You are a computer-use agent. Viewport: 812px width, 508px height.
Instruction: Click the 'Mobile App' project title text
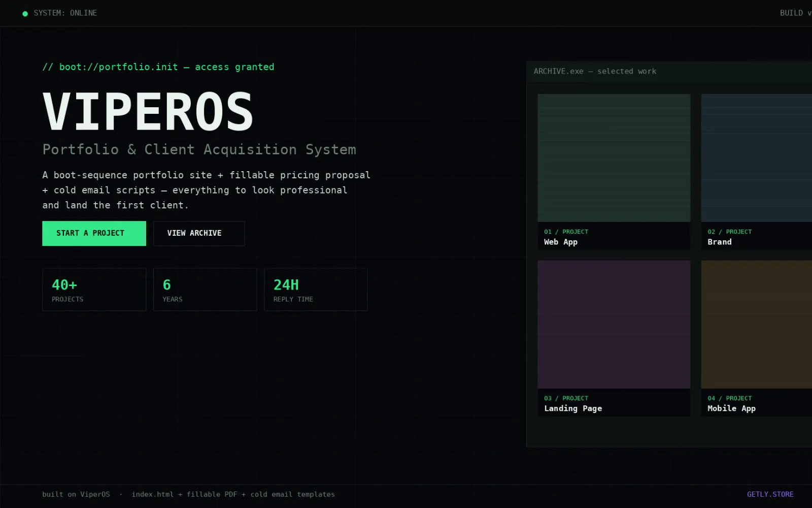(731, 409)
